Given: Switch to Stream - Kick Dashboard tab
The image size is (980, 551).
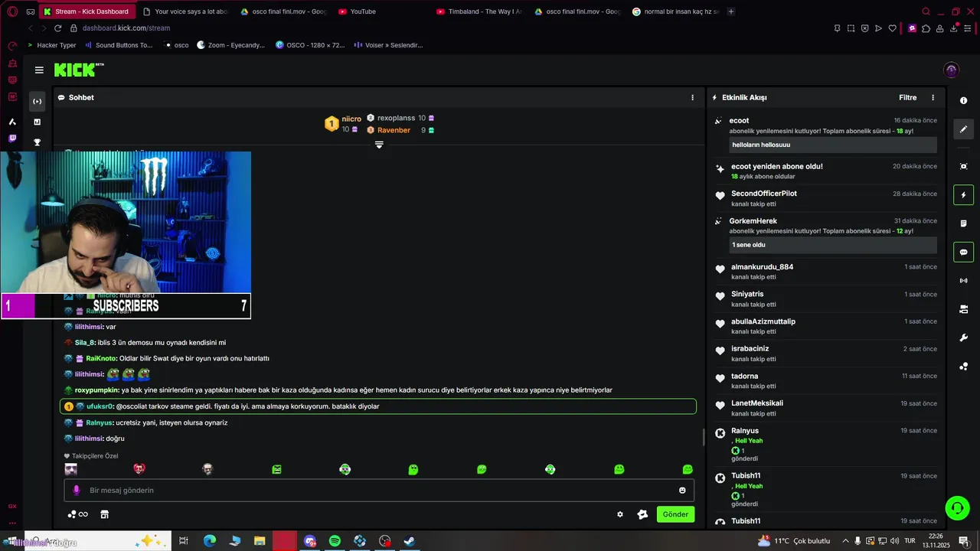Looking at the screenshot, I should [x=87, y=11].
